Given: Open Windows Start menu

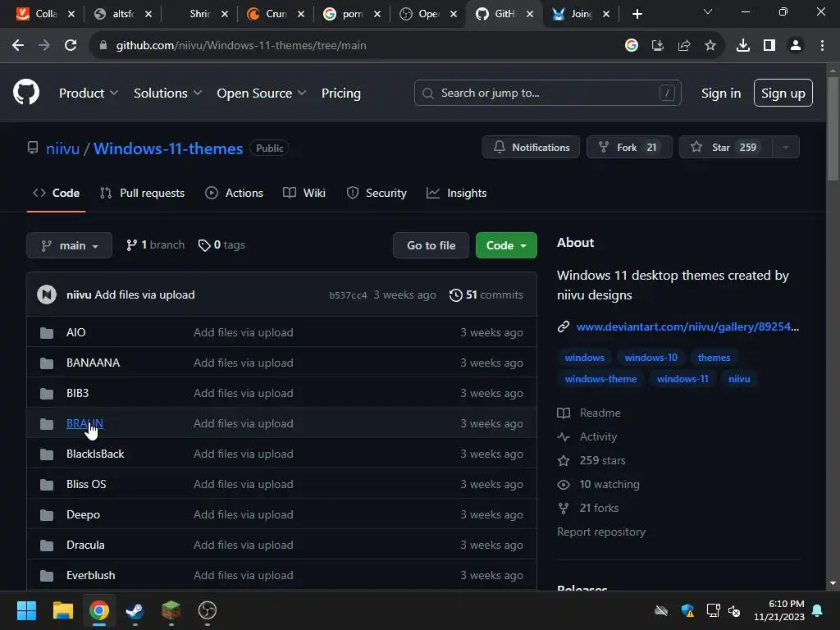Looking at the screenshot, I should pyautogui.click(x=26, y=610).
